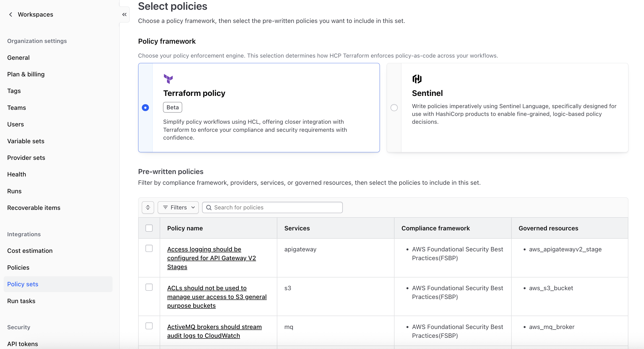Click the FSBP framework text in apigateway row
The width and height of the screenshot is (644, 349).
[457, 254]
